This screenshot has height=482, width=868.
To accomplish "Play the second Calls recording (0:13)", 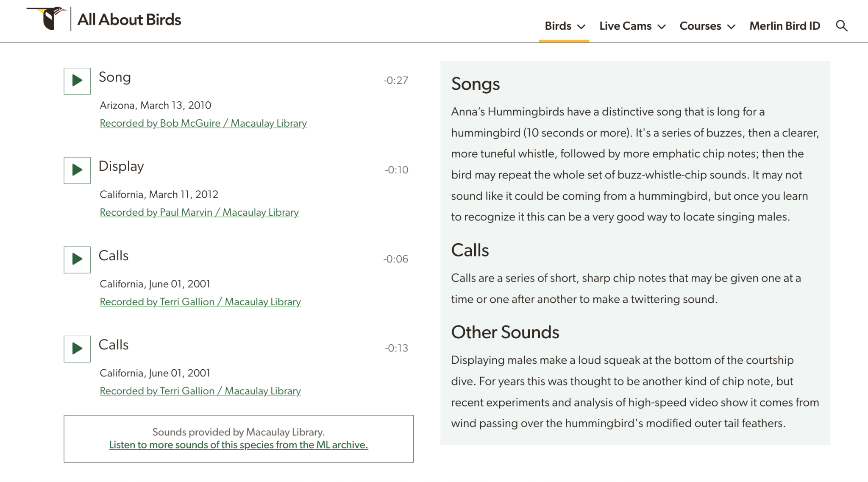I will point(77,348).
